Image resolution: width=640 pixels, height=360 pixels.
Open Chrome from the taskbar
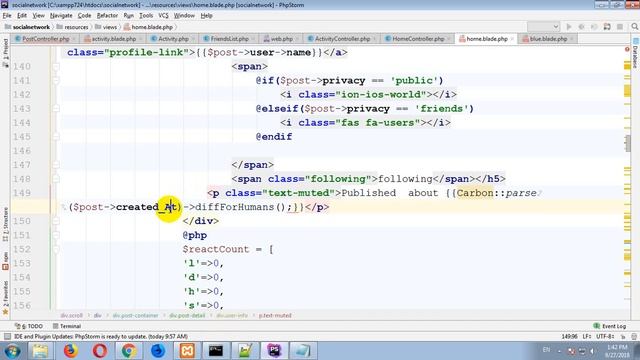[x=129, y=351]
